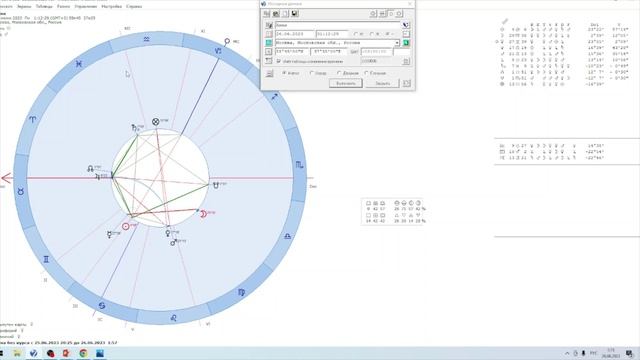This screenshot has height=360, width=640.
Task: Click the Cancer sign on the zodiac ring
Action: pos(102,305)
